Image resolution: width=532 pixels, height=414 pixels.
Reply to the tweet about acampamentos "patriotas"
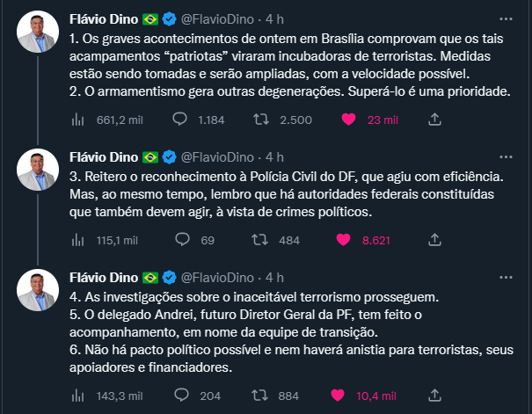pyautogui.click(x=181, y=119)
